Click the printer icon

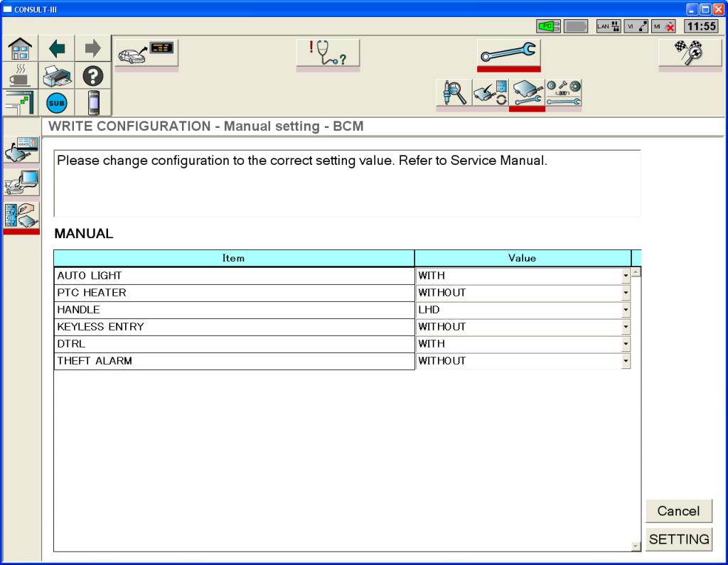56,75
